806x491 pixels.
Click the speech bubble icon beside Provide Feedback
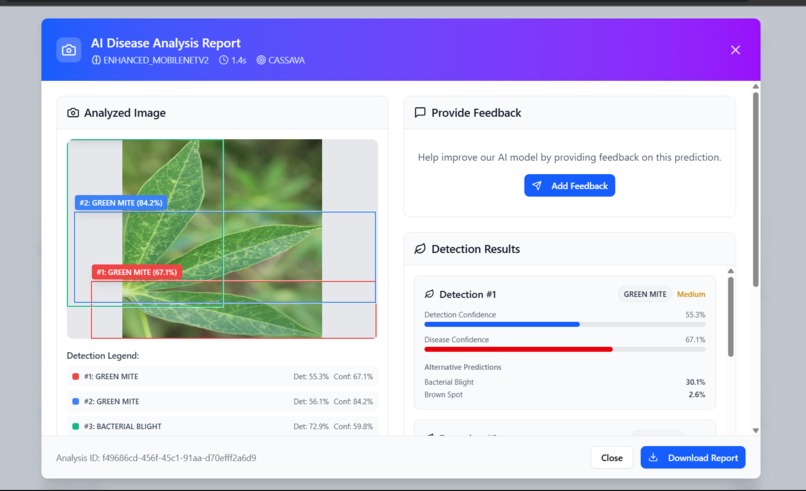click(x=420, y=113)
